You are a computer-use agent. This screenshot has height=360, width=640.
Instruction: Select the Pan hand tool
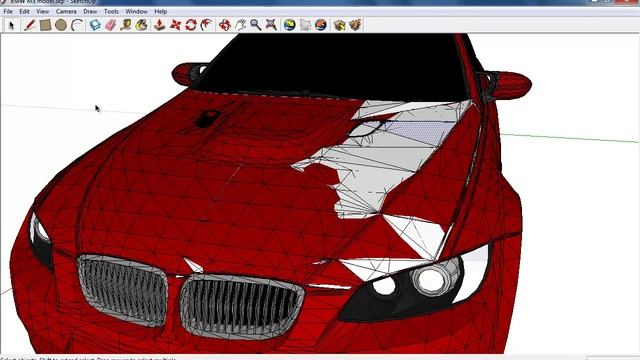click(240, 25)
